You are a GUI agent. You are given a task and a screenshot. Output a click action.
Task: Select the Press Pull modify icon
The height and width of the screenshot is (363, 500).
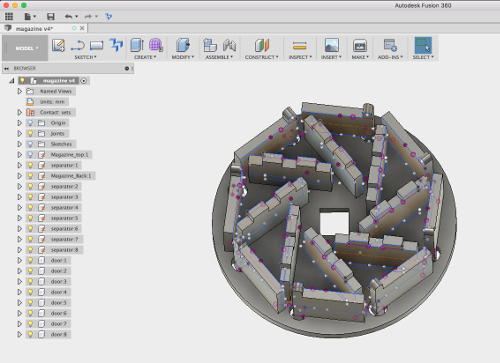pos(183,45)
